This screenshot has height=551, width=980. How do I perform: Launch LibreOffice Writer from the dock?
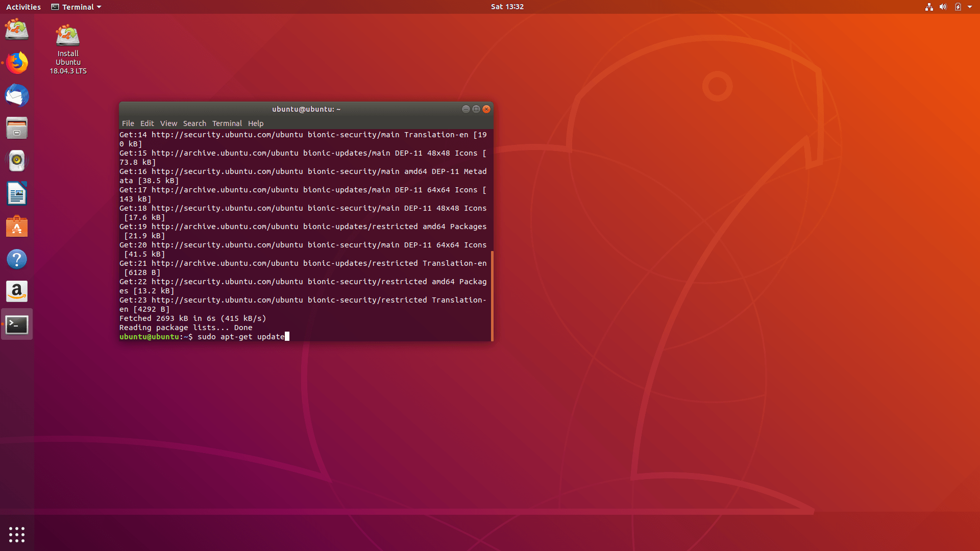point(17,194)
